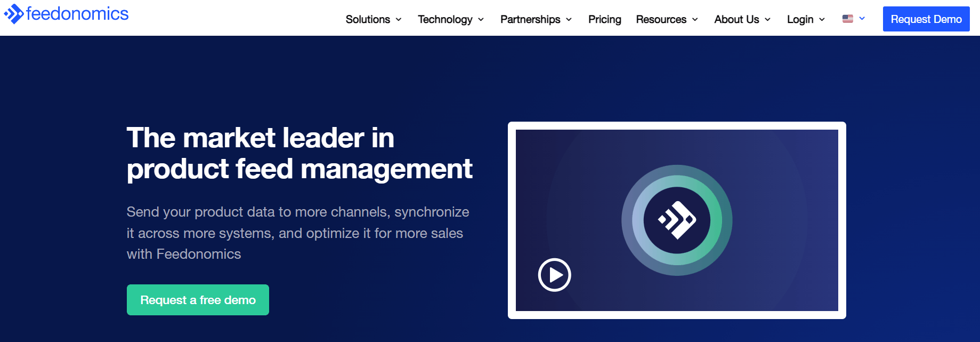Viewport: 980px width, 342px height.
Task: Click the text 'with Feedonomics' in the description
Action: (184, 254)
